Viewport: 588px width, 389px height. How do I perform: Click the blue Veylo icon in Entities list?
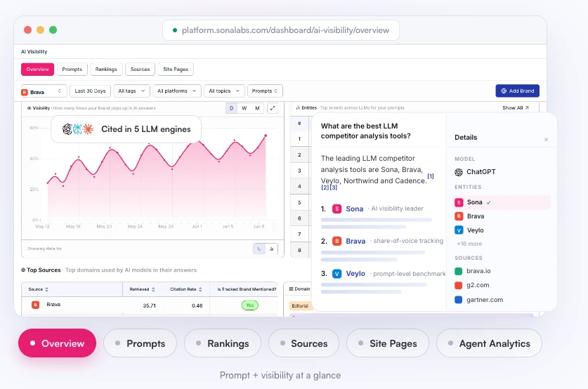[459, 230]
